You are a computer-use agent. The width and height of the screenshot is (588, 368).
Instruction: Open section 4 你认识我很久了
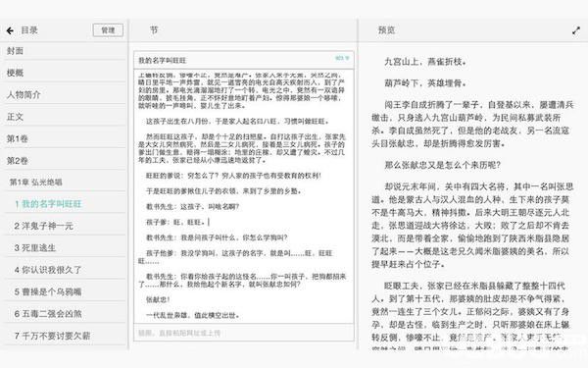pyautogui.click(x=66, y=270)
